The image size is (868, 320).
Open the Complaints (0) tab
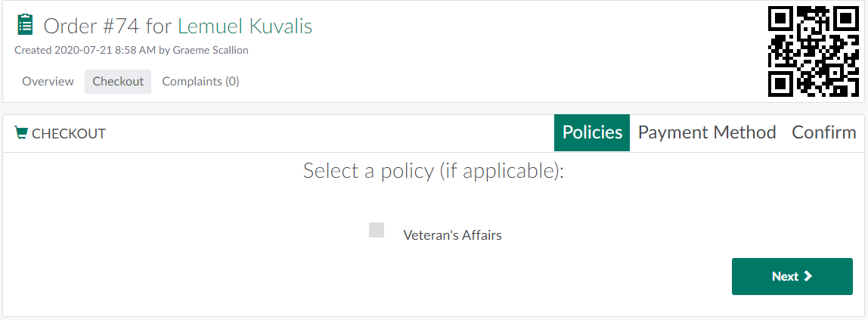click(x=200, y=82)
